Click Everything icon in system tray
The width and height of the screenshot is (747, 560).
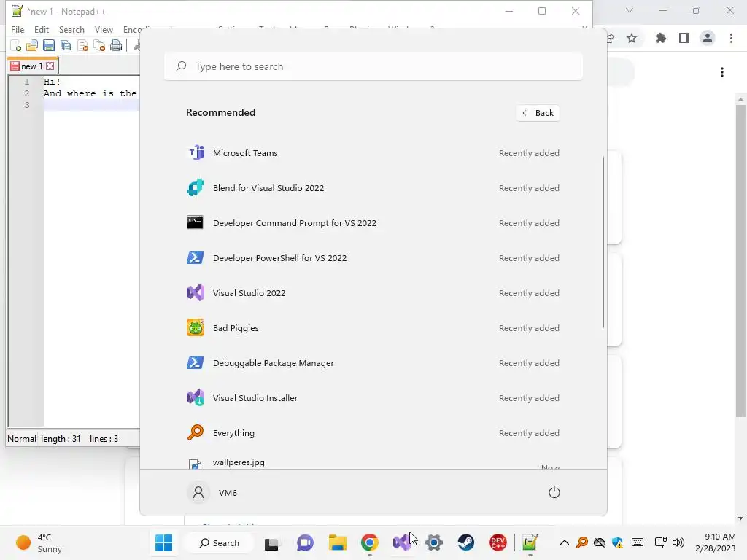581,542
